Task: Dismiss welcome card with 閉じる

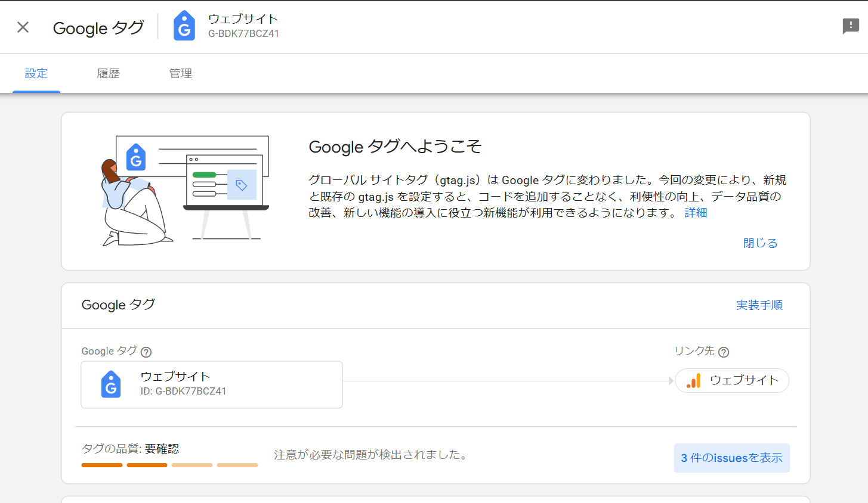Action: point(760,243)
